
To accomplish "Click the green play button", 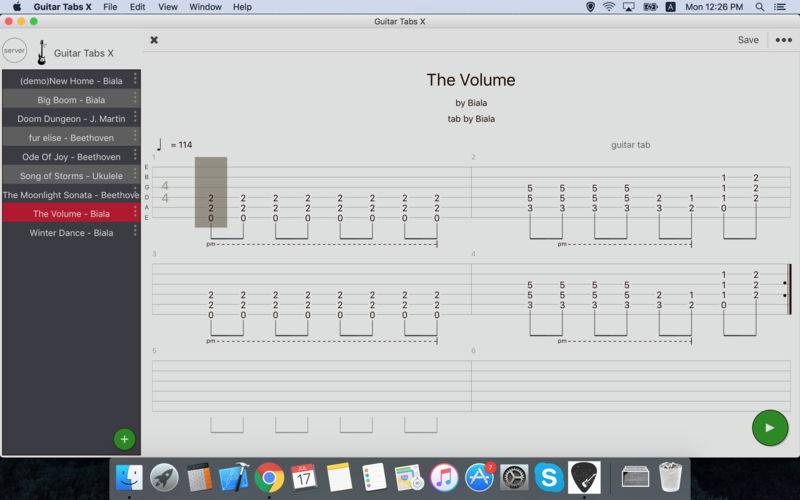I will (770, 428).
